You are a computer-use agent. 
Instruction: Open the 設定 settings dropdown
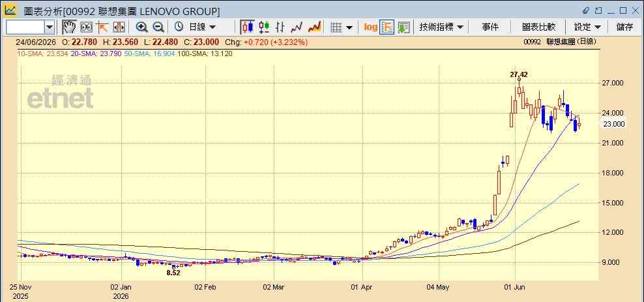pyautogui.click(x=587, y=27)
